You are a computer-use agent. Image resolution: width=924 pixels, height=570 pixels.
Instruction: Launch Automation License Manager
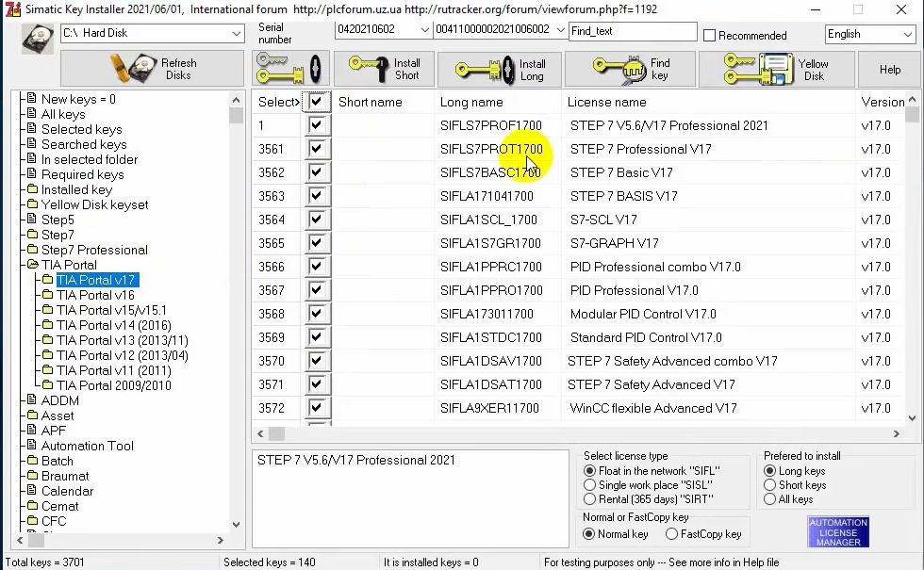(838, 532)
